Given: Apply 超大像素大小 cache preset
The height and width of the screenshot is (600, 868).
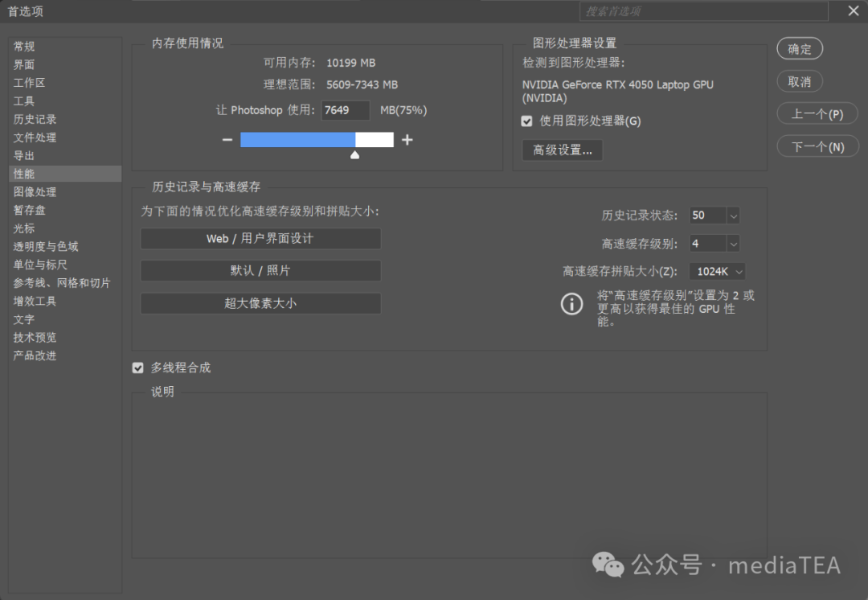Looking at the screenshot, I should pyautogui.click(x=260, y=303).
